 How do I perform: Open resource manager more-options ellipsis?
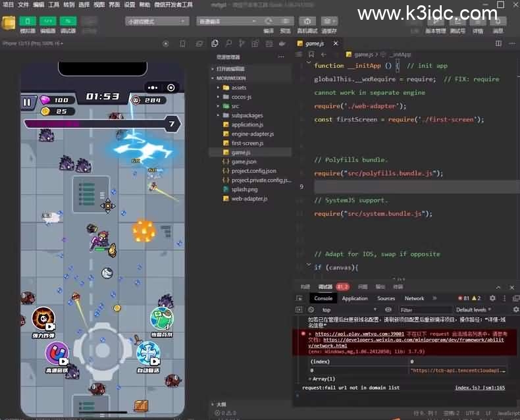(281, 57)
